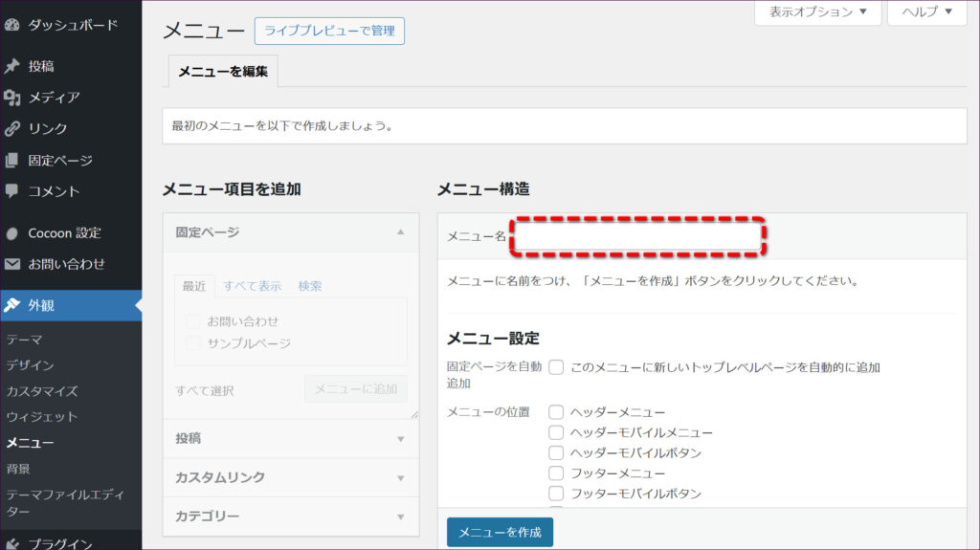Click the リンク chain icon

(12, 129)
